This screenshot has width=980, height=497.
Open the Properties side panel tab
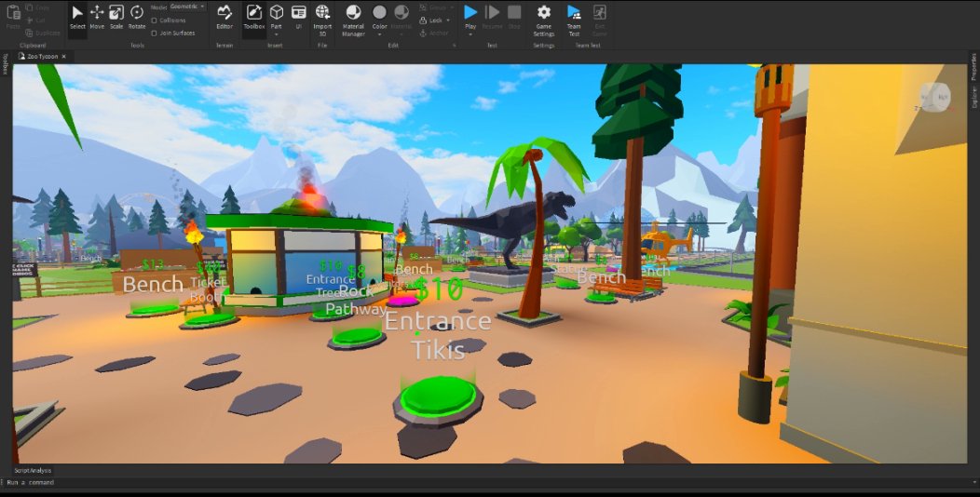point(973,67)
